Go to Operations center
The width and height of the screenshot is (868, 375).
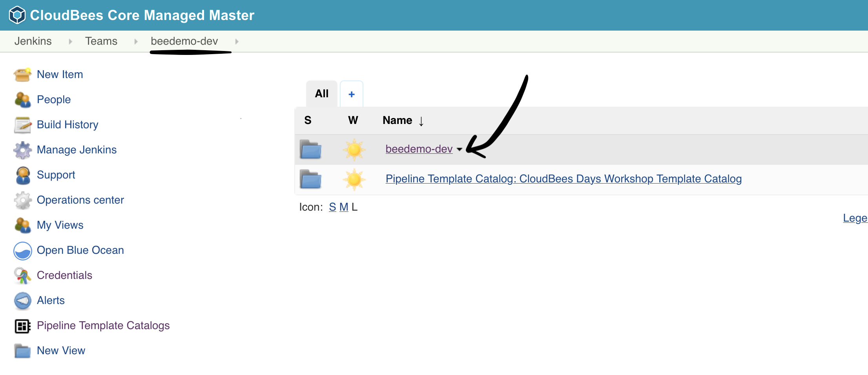pyautogui.click(x=80, y=200)
